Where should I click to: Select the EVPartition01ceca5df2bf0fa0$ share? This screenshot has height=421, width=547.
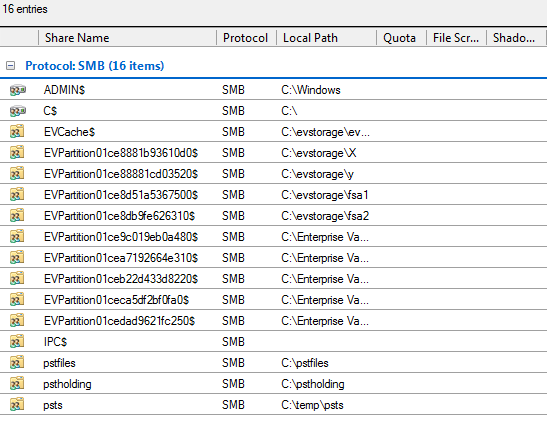click(x=274, y=300)
